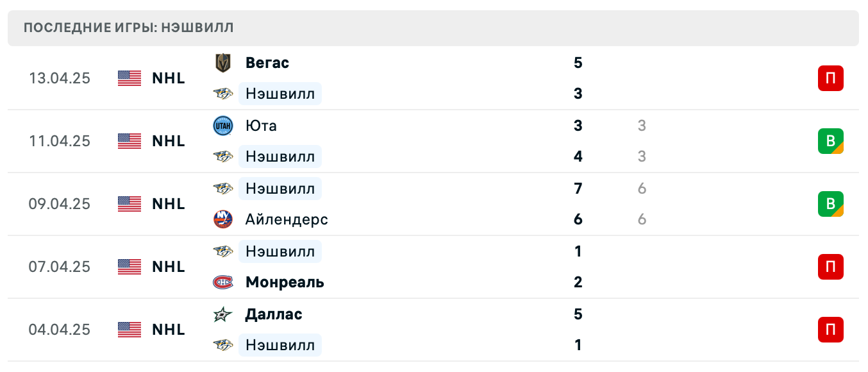Click the Вегас team name
The height and width of the screenshot is (372, 868).
[x=267, y=63]
